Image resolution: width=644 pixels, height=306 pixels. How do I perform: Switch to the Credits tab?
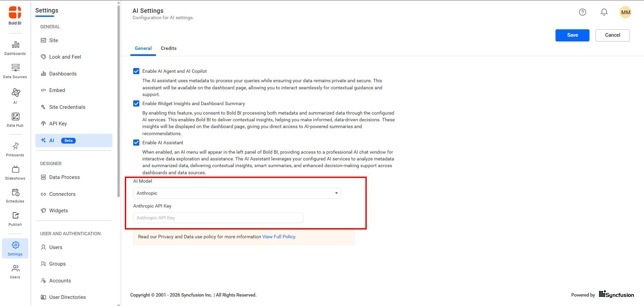point(169,49)
